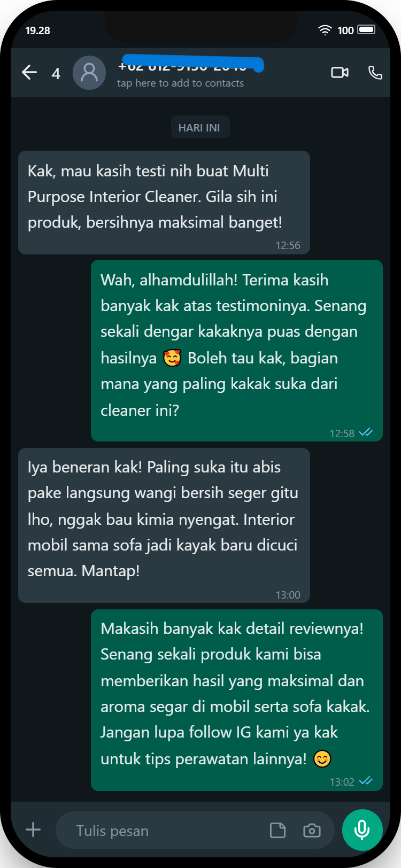Tap the read receipt ticks at 13:02
The height and width of the screenshot is (868, 401).
(366, 781)
